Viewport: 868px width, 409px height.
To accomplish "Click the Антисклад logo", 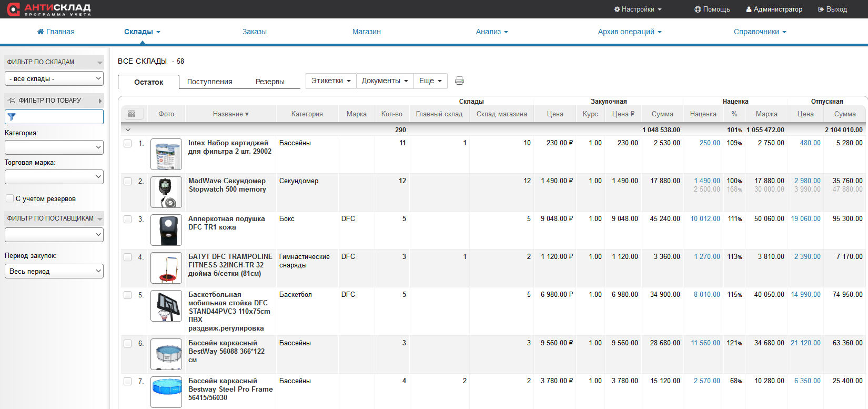I will pos(49,9).
